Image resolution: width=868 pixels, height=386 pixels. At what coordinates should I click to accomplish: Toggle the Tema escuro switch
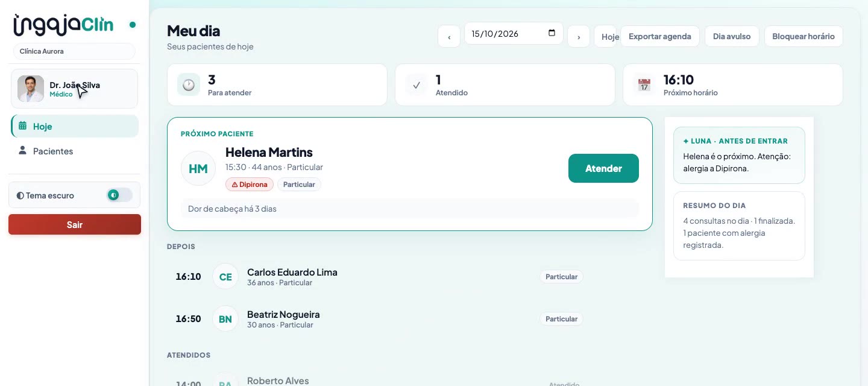(x=119, y=195)
